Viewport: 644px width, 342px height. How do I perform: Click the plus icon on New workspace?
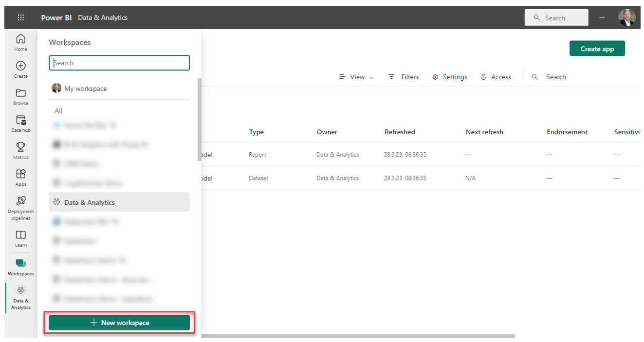pyautogui.click(x=94, y=323)
